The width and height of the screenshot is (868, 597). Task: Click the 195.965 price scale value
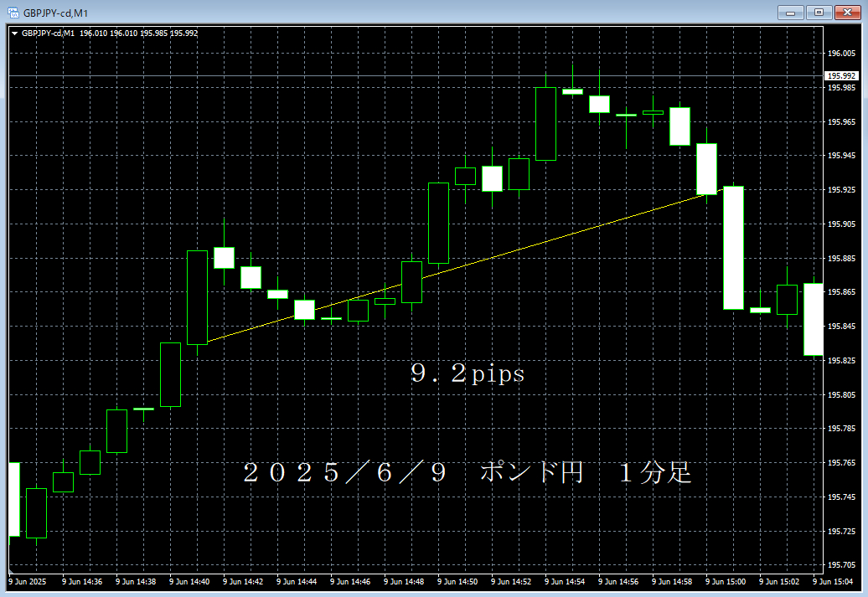click(x=841, y=121)
